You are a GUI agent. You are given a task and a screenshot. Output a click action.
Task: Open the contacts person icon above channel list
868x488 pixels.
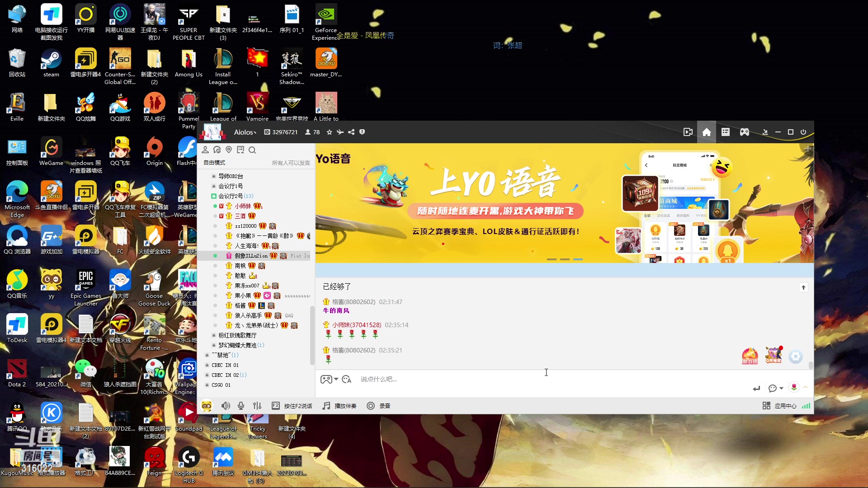pyautogui.click(x=205, y=150)
